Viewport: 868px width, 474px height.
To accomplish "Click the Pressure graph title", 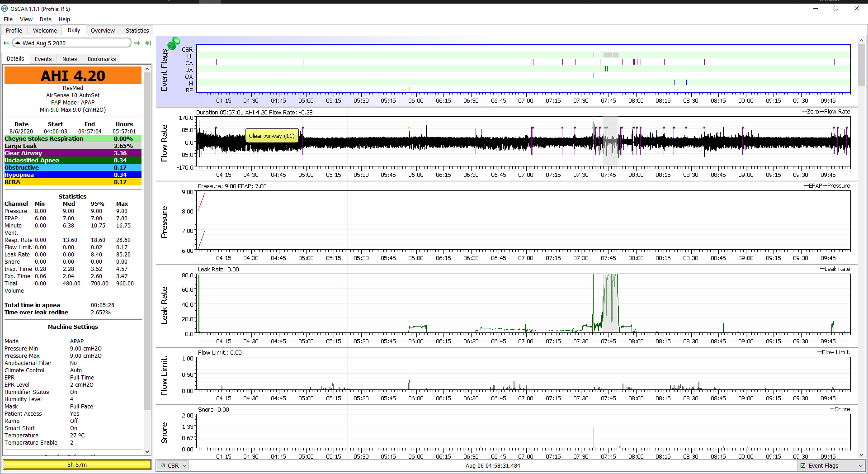I will (x=164, y=222).
